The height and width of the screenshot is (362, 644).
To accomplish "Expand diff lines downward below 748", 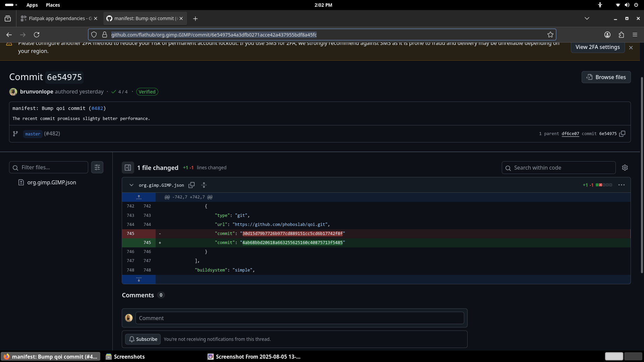I will click(139, 280).
